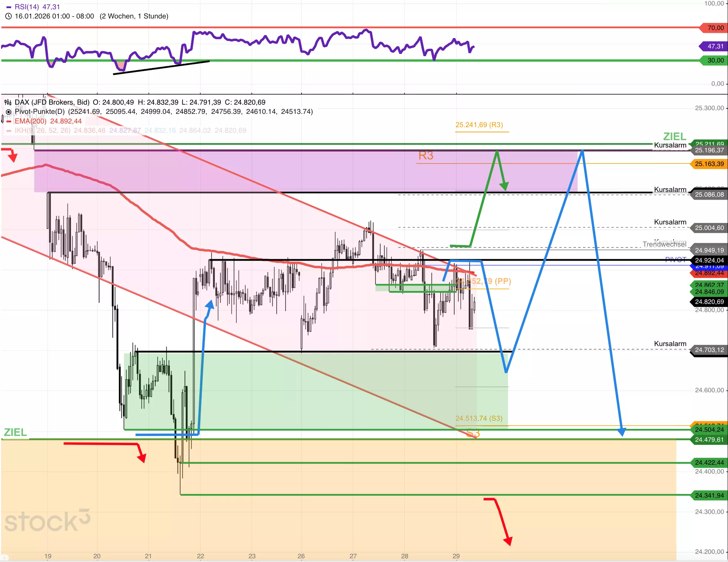This screenshot has height=562, width=728.
Task: Click date 26 on the time axis
Action: (x=301, y=556)
